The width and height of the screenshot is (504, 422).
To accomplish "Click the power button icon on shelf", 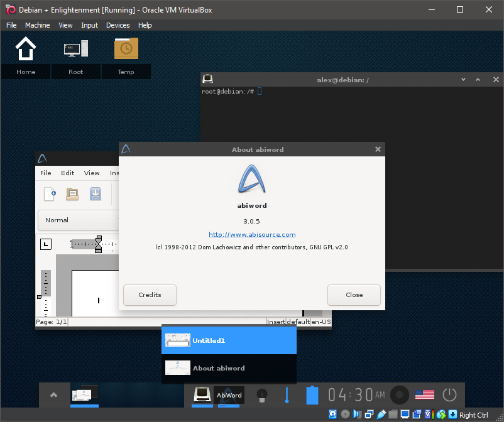I will tap(449, 395).
